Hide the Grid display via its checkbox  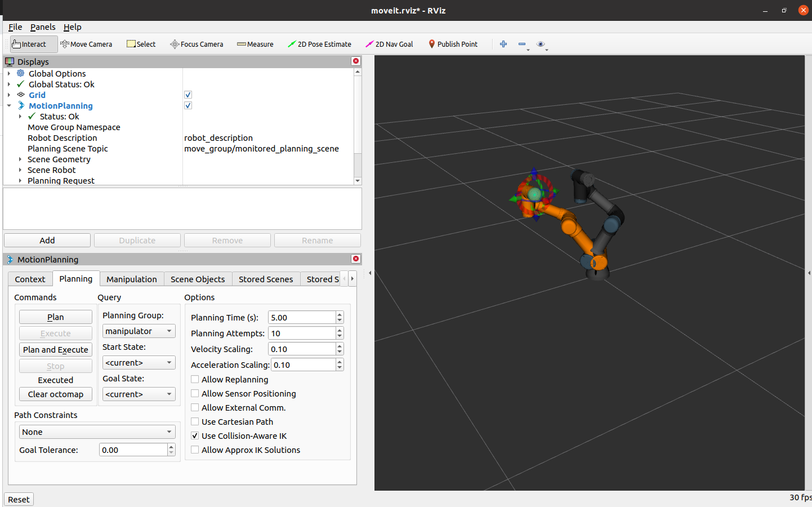188,95
